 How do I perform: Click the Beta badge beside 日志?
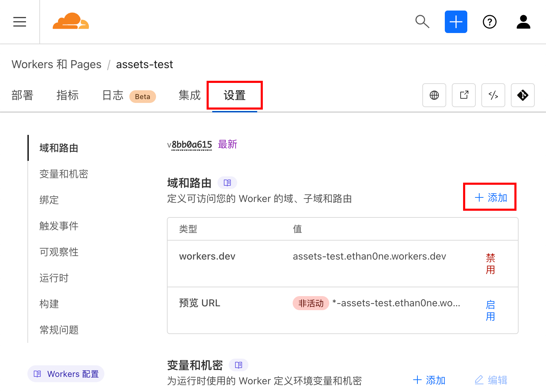(143, 97)
